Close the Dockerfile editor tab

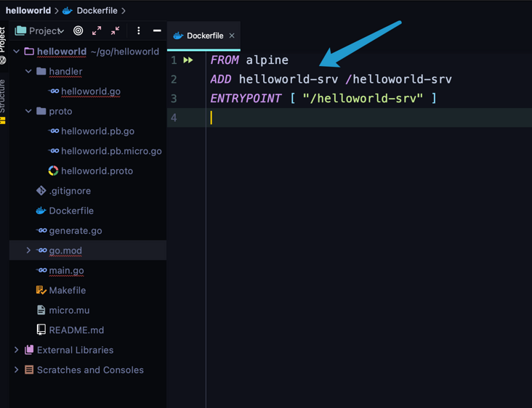(232, 36)
